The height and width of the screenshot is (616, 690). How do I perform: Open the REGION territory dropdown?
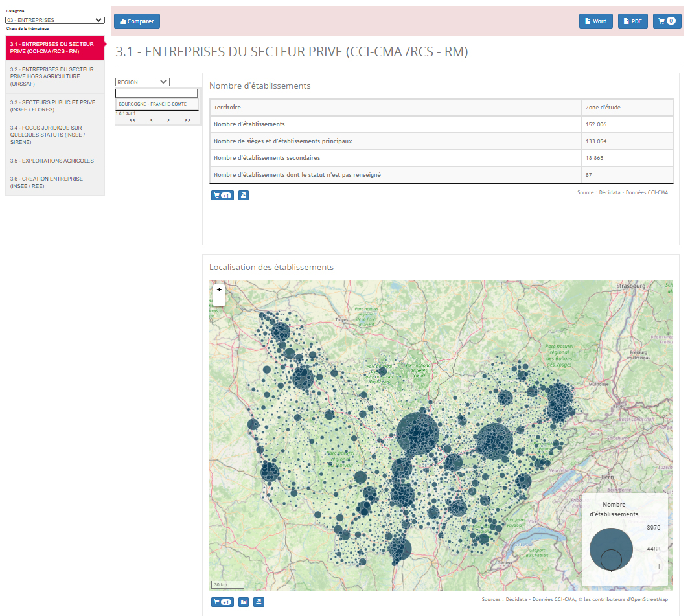coord(142,82)
